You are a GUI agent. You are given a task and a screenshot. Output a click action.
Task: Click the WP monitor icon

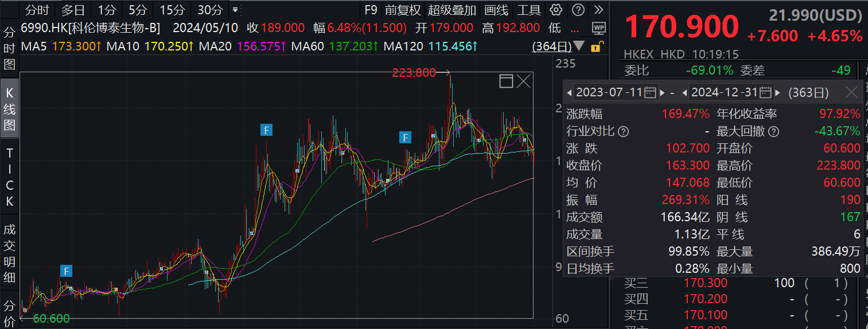click(x=599, y=28)
